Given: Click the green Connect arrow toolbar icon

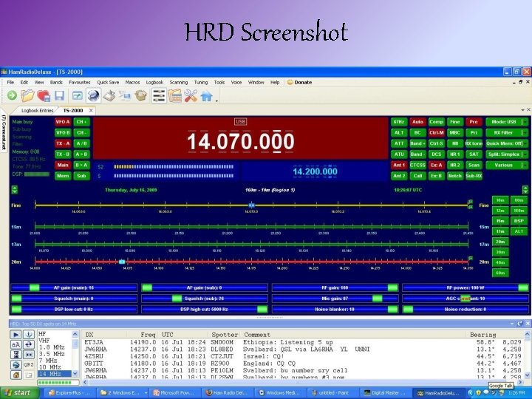Looking at the screenshot, I should [x=13, y=96].
